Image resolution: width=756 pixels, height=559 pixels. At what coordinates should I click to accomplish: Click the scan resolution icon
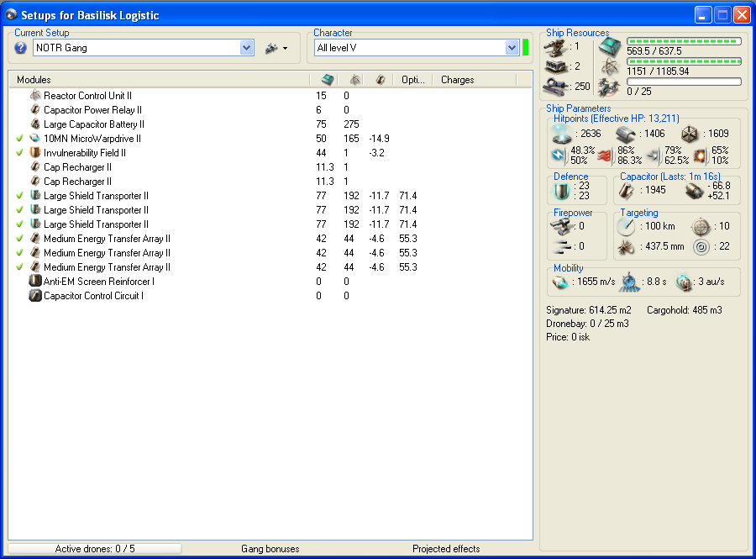626,247
